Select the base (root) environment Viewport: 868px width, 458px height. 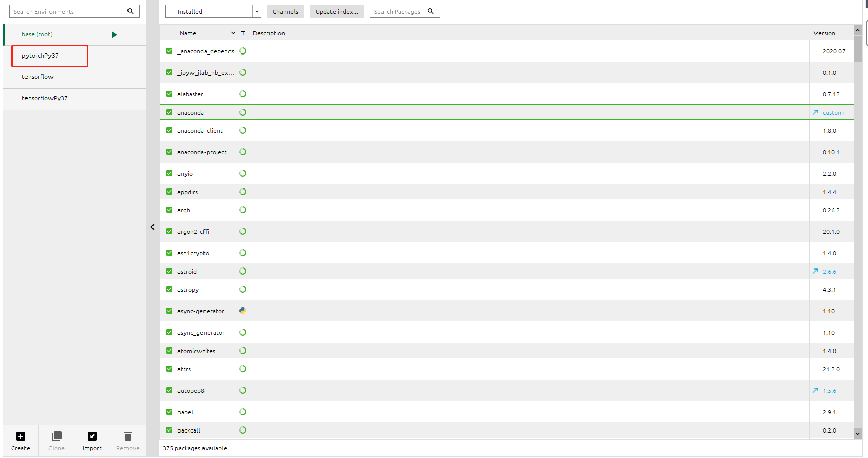[74, 35]
